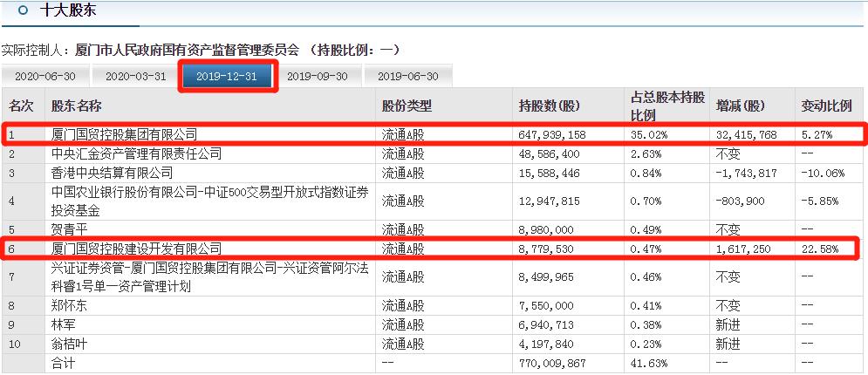Click the 名次 column header
868x375 pixels.
(x=22, y=106)
